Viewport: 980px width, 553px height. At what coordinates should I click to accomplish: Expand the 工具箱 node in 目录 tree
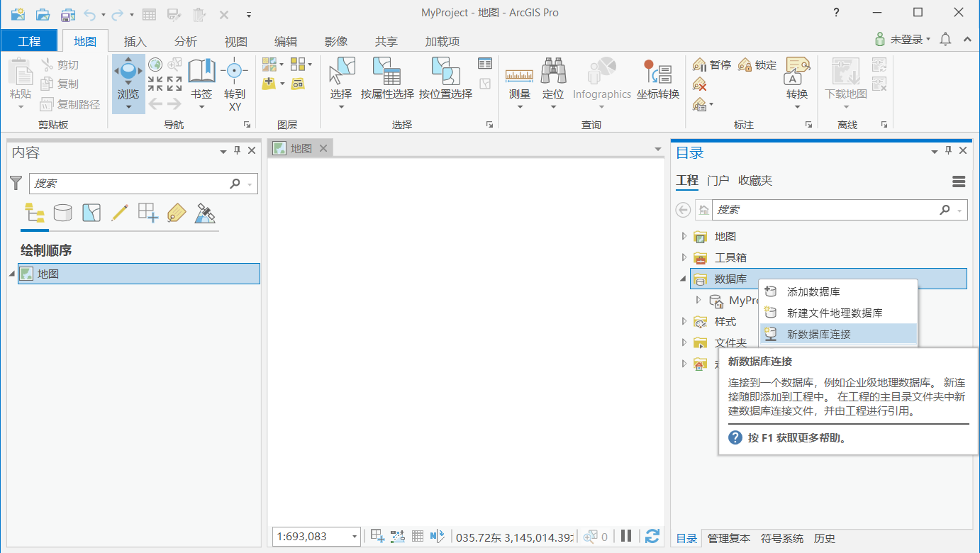[684, 257]
